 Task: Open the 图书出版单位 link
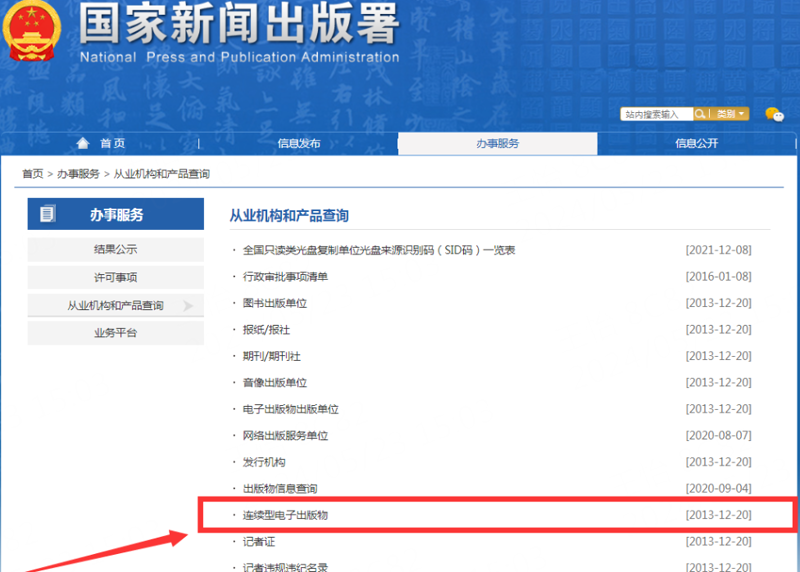pos(274,304)
